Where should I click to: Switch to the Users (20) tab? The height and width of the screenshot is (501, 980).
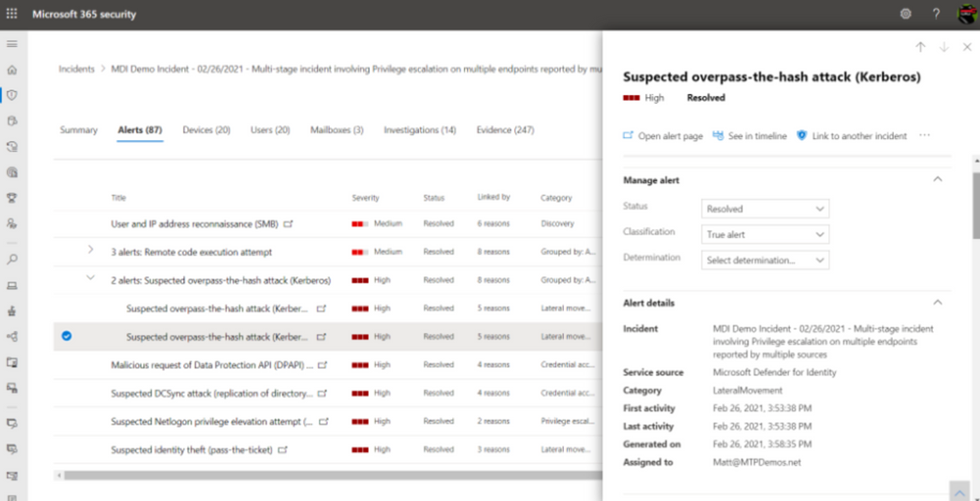(x=270, y=130)
